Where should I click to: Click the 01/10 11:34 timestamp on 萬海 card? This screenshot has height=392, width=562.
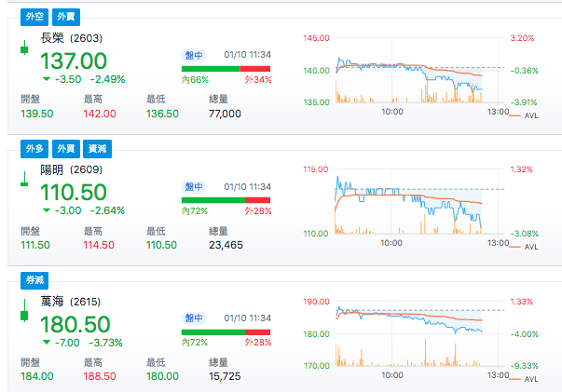click(247, 318)
